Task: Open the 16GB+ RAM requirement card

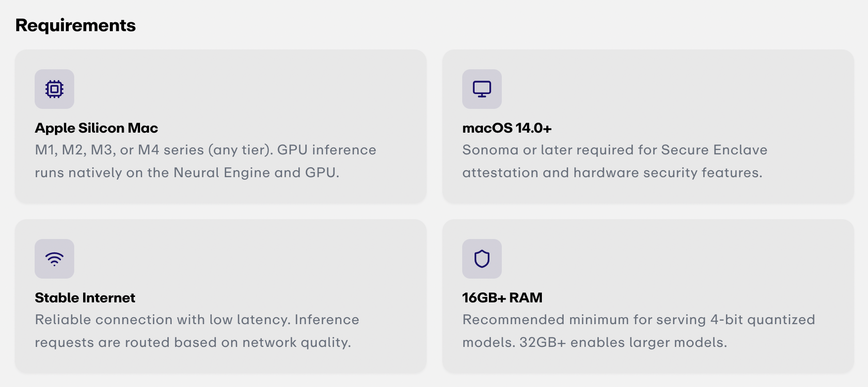Action: click(648, 296)
